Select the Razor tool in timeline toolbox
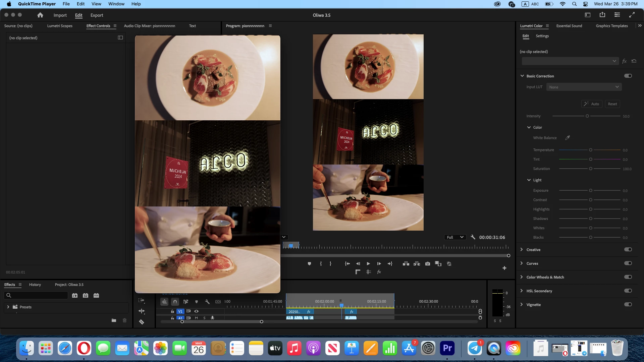644x362 pixels. [x=142, y=322]
